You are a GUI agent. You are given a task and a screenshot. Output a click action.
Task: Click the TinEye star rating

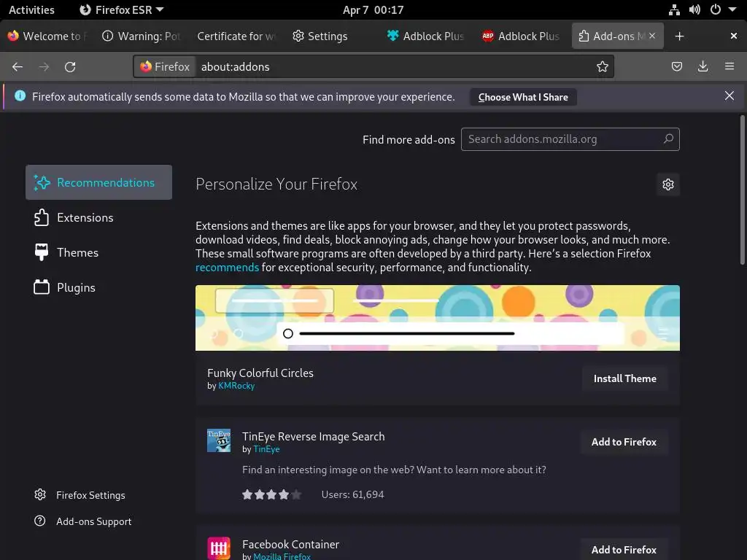point(271,494)
